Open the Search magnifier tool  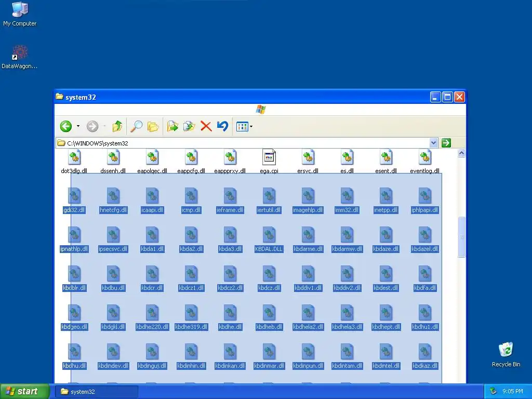pos(137,127)
